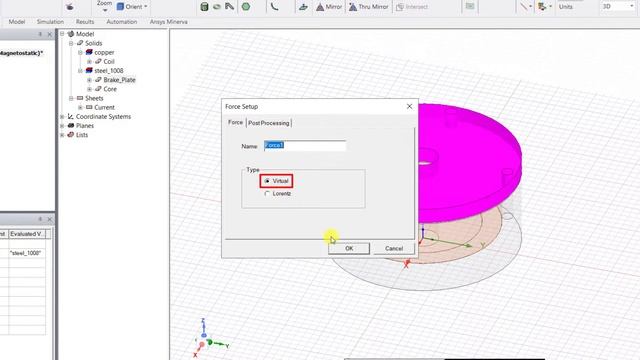Expand the Lists tree node

tap(62, 135)
